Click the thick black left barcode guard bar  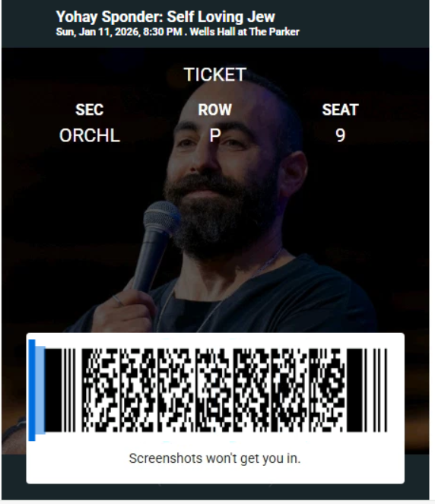click(53, 390)
